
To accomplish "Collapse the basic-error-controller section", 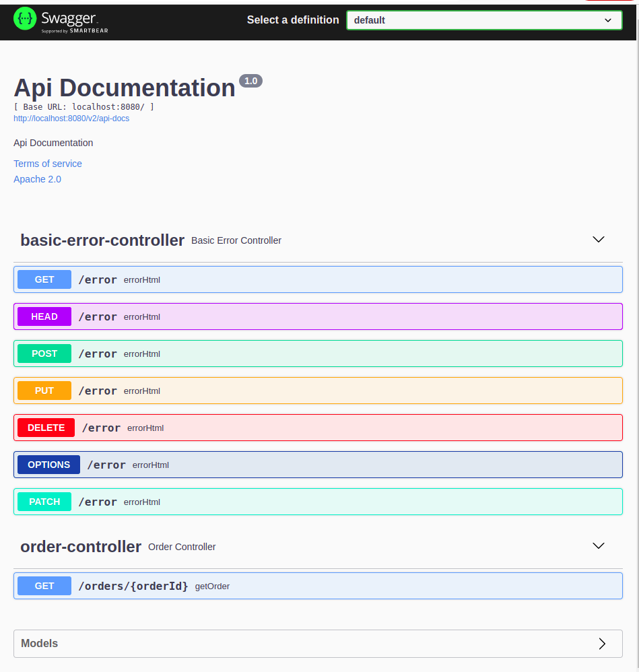I will click(598, 240).
